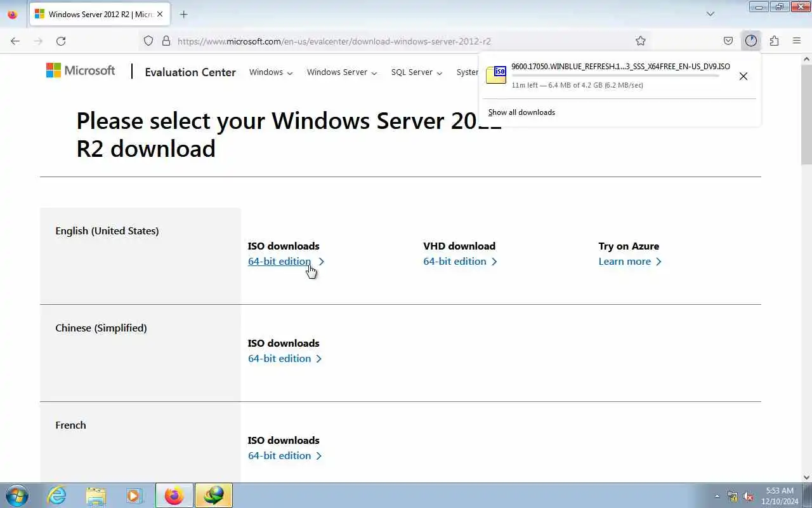Click Chinese (Simplified) 64-bit edition ISO link
Screen dimensions: 812x508
point(285,359)
